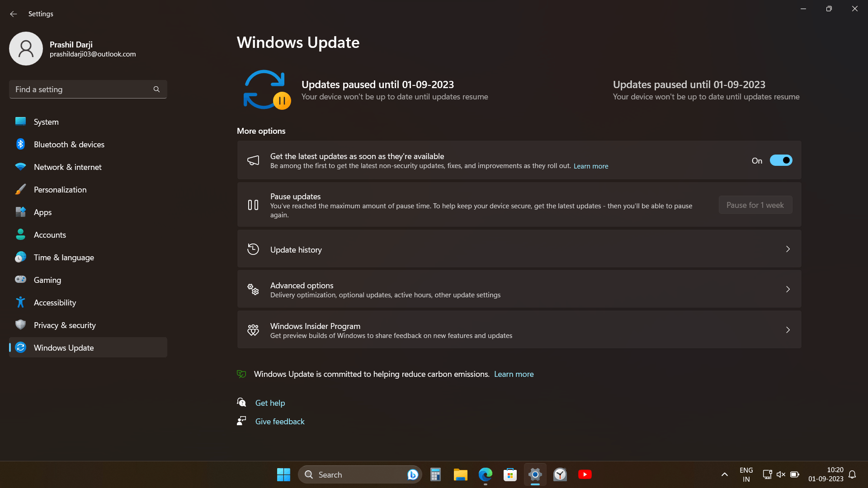Select the Privacy & security shield icon
Screen dimensions: 868x488
(x=20, y=325)
